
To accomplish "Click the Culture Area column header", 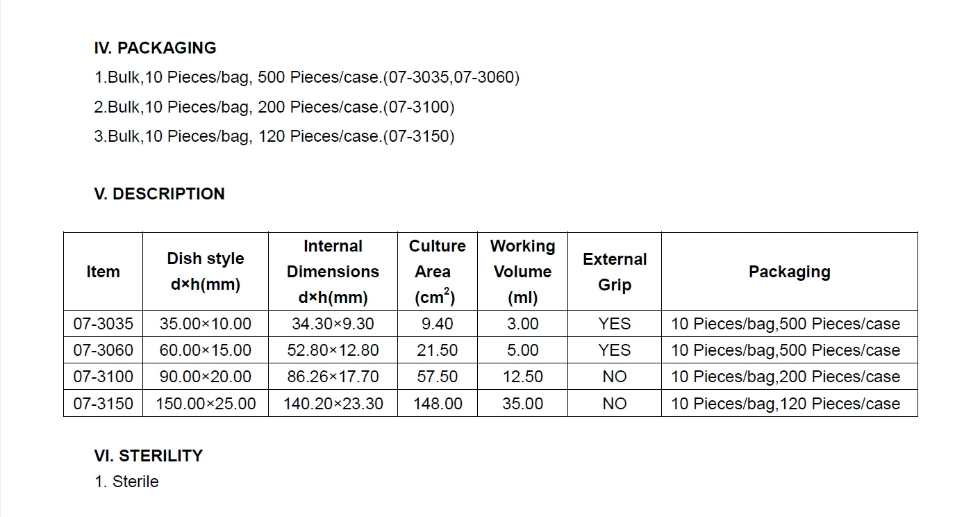I will 438,272.
